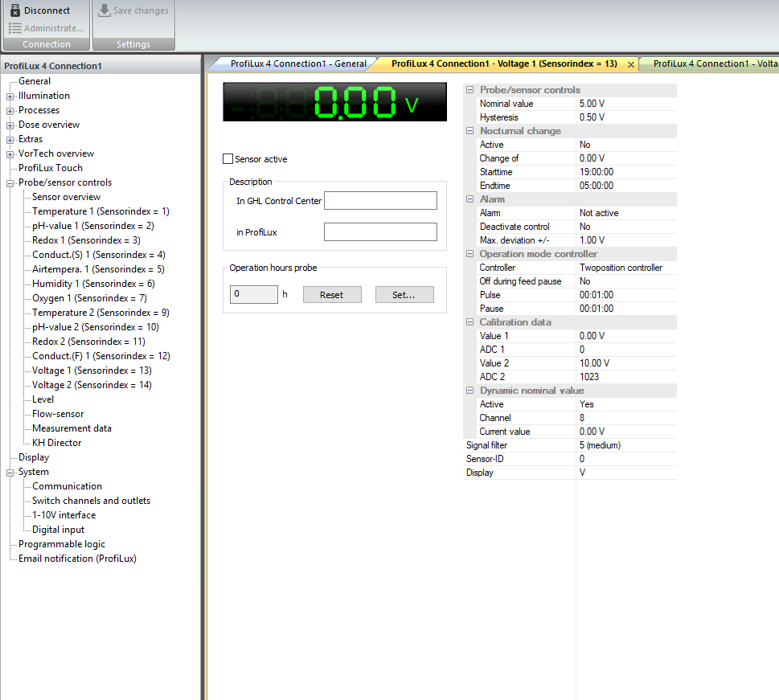Open Measurement data in the tree
This screenshot has height=700, width=779.
point(72,428)
